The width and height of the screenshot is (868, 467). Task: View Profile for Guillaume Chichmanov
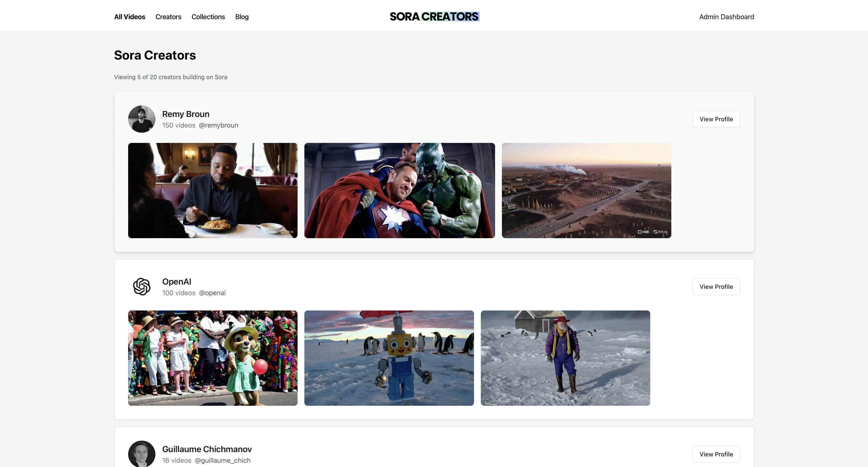click(x=716, y=454)
